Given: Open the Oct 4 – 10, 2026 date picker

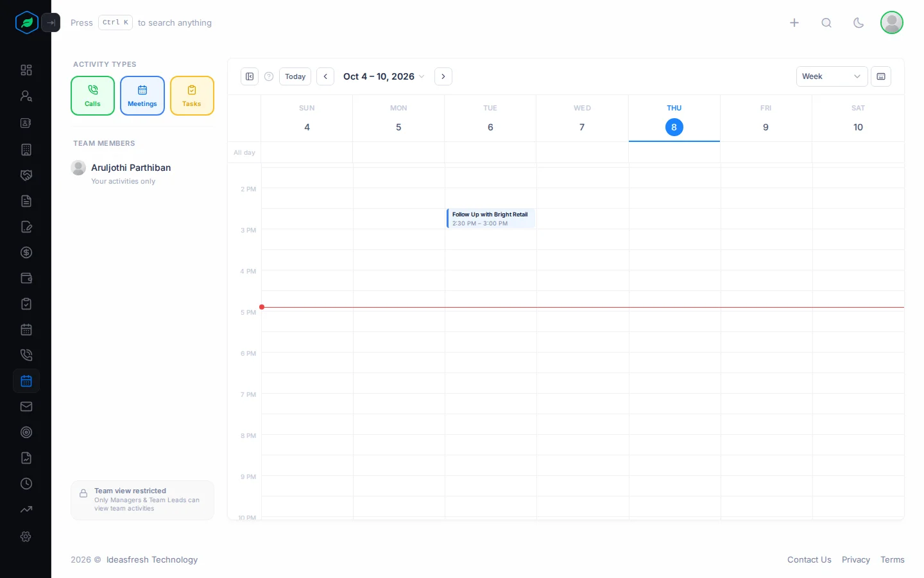Looking at the screenshot, I should pyautogui.click(x=384, y=76).
